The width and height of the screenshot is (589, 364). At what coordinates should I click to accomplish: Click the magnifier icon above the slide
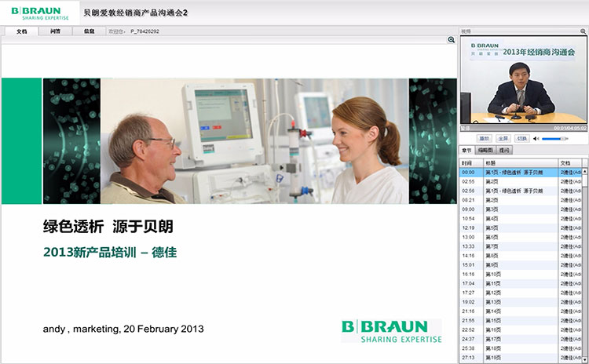[x=451, y=40]
